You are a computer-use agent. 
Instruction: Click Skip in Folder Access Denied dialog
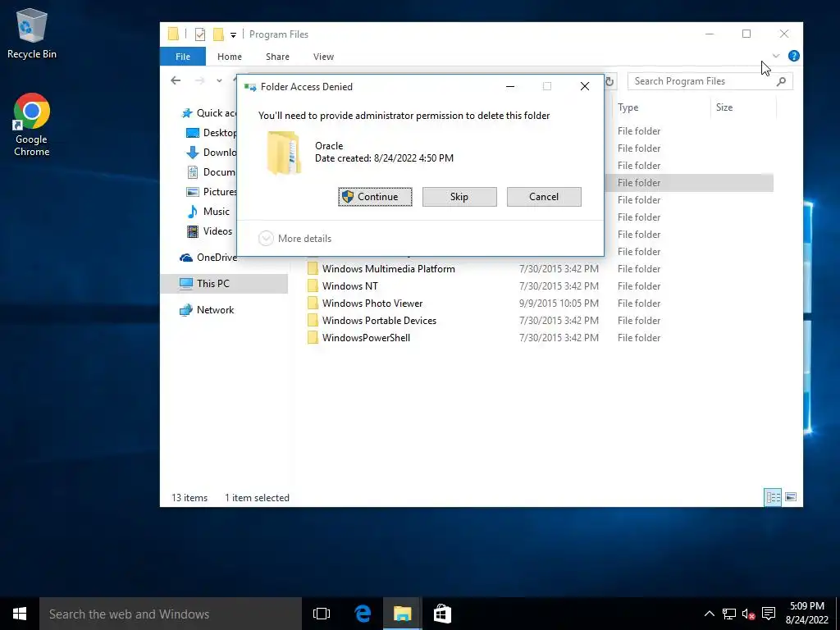tap(459, 197)
